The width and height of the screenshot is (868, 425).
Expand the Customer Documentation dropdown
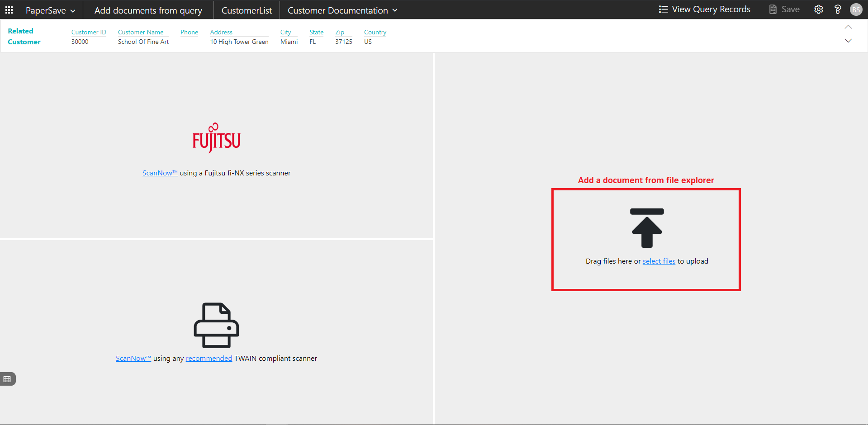pos(342,10)
